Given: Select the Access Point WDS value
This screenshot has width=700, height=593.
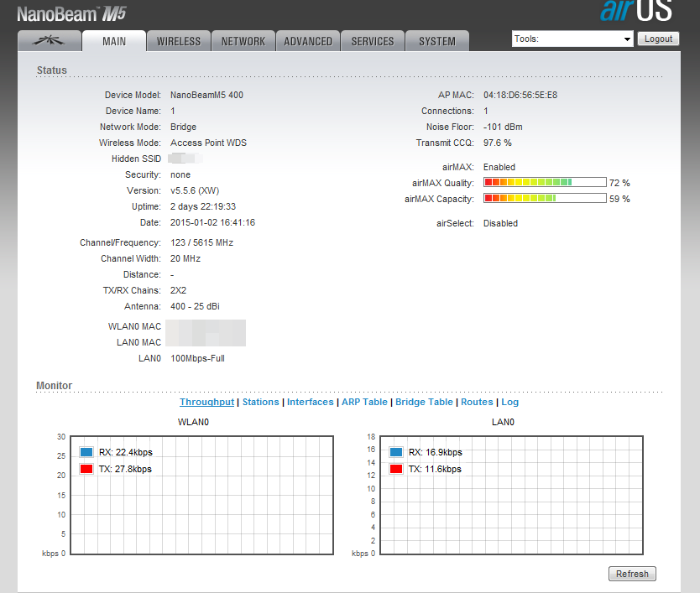Looking at the screenshot, I should point(208,143).
